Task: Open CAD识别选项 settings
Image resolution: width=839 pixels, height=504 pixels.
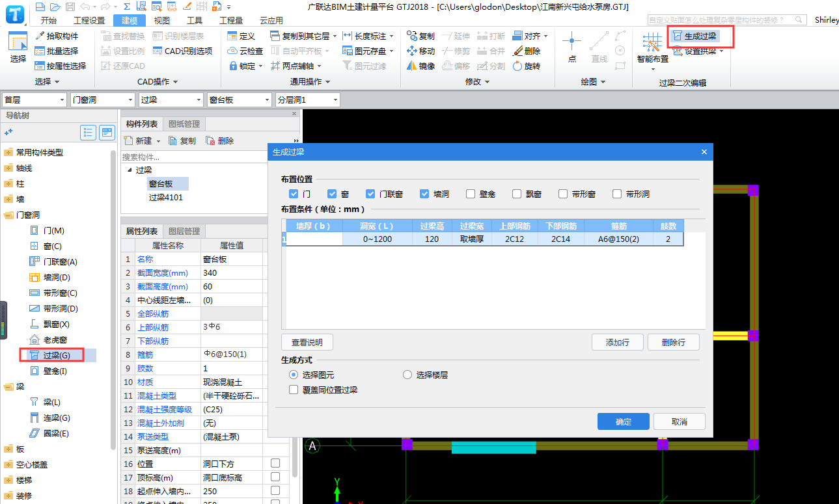Action: tap(183, 51)
